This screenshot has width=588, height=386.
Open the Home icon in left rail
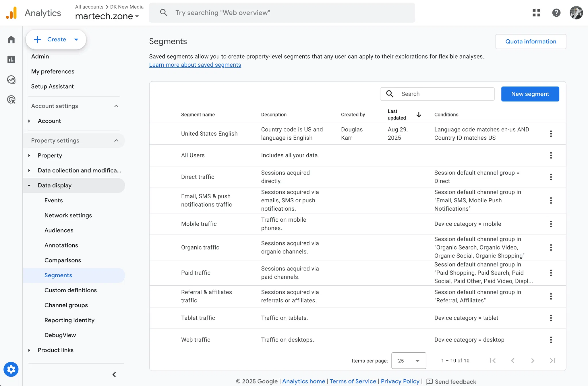click(11, 40)
